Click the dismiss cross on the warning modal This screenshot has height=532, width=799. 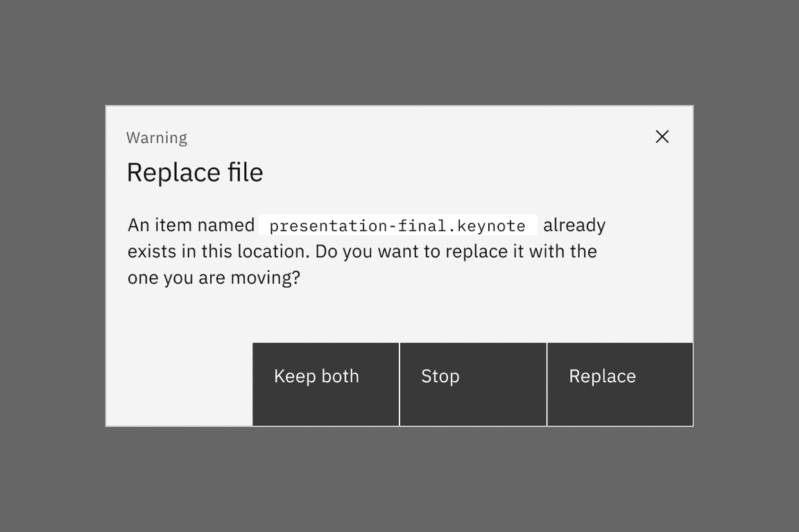point(662,137)
